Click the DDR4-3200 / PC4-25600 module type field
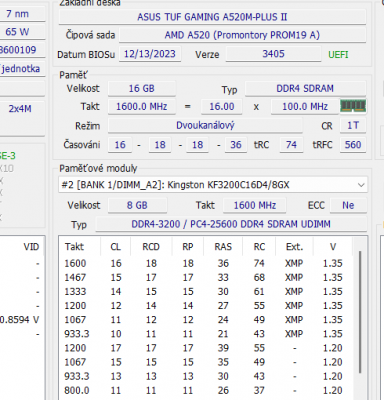The height and width of the screenshot is (400, 384). tap(231, 224)
